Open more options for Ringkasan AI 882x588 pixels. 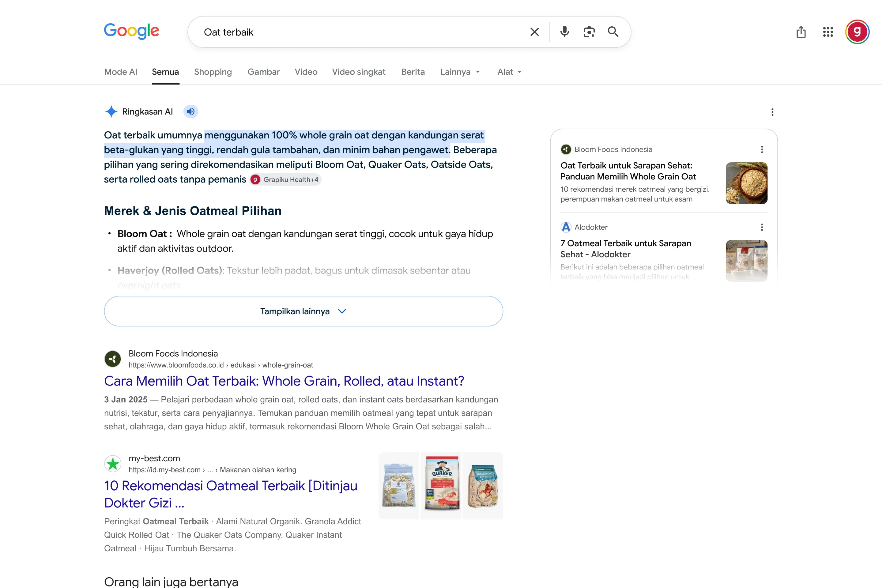(772, 112)
